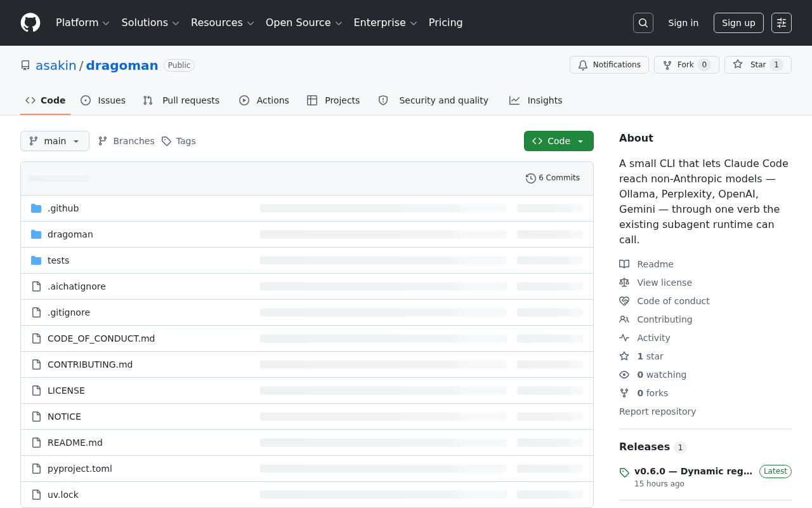Click the pulse icon beside Activity
The width and height of the screenshot is (812, 508).
(x=624, y=338)
